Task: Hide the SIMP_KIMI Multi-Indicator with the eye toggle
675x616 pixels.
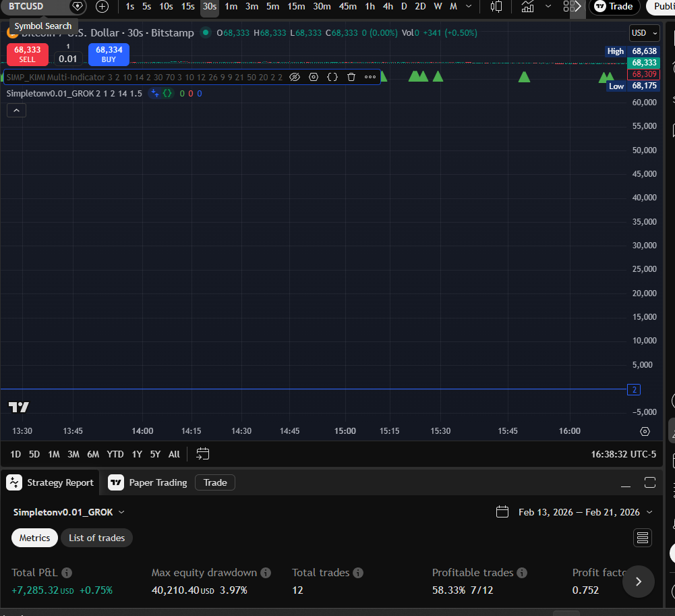Action: click(x=295, y=77)
